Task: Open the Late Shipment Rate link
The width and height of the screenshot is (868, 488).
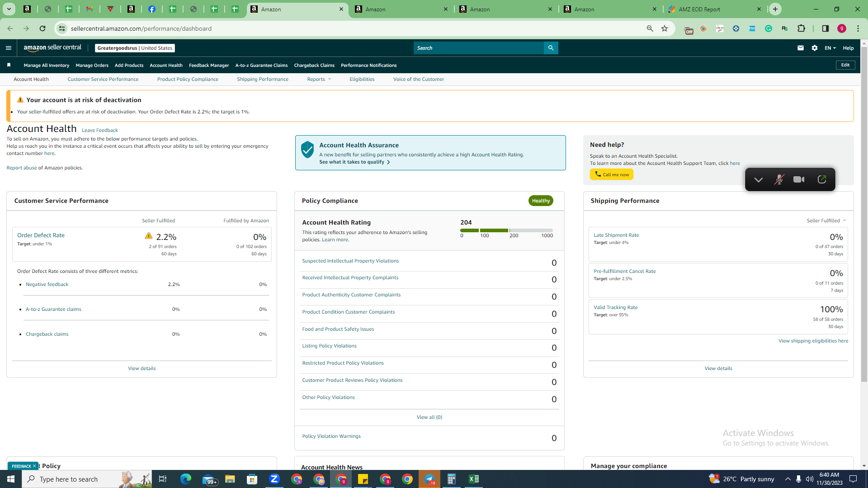Action: [616, 235]
